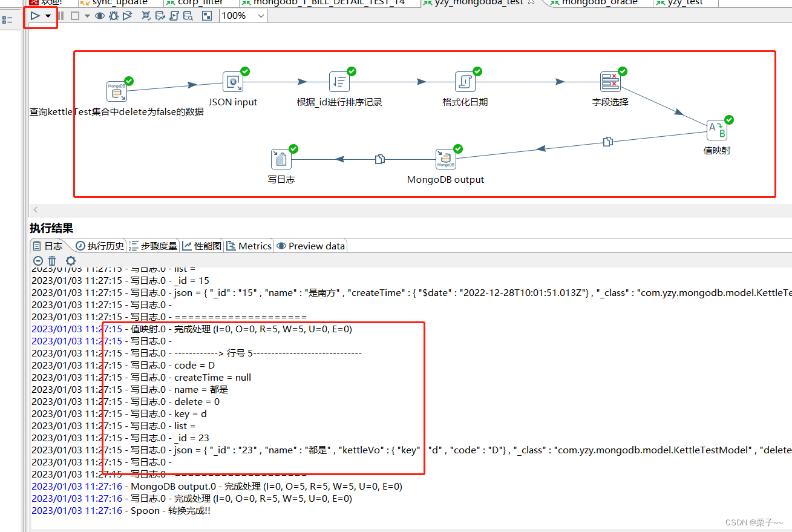
Task: Click the JSON input step label
Action: pos(233,102)
